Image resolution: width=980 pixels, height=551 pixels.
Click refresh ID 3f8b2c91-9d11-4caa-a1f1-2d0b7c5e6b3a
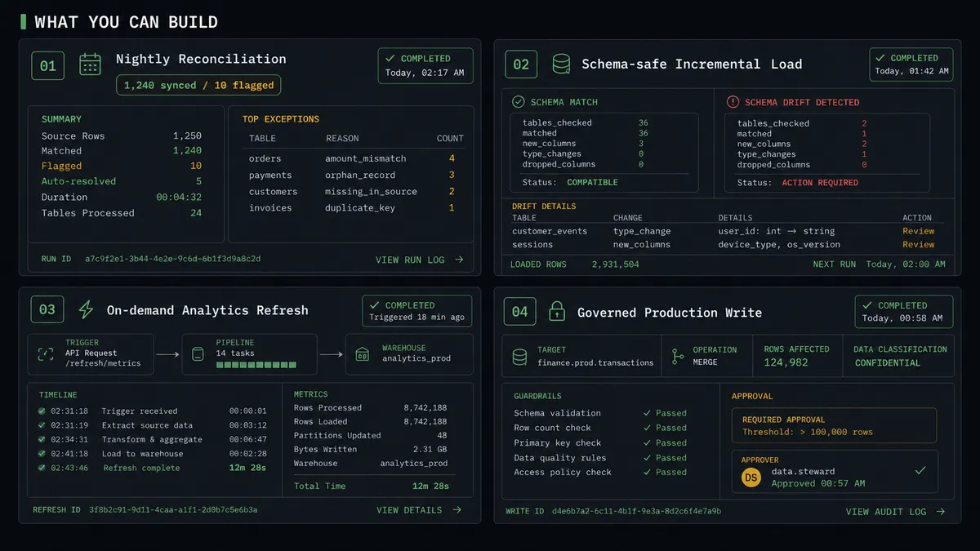pos(173,509)
